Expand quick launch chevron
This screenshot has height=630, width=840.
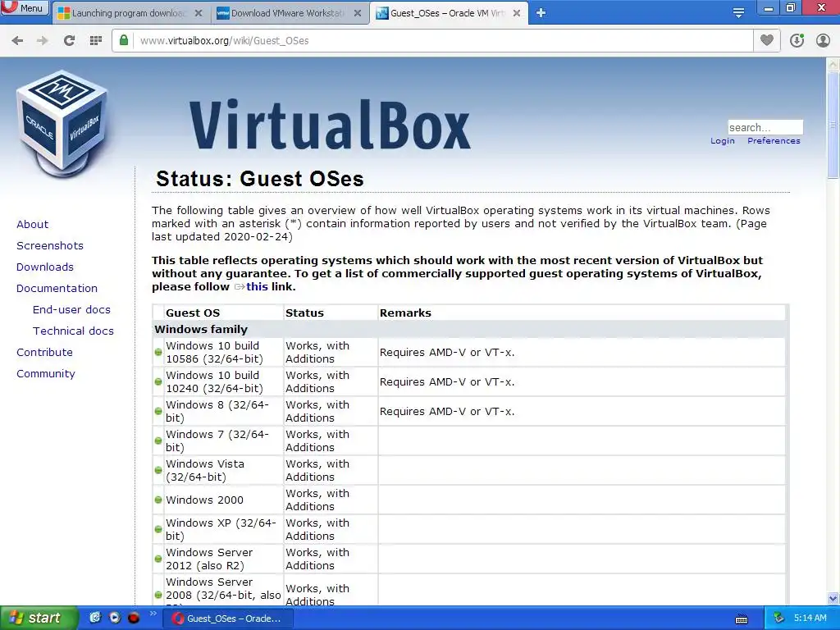click(152, 614)
